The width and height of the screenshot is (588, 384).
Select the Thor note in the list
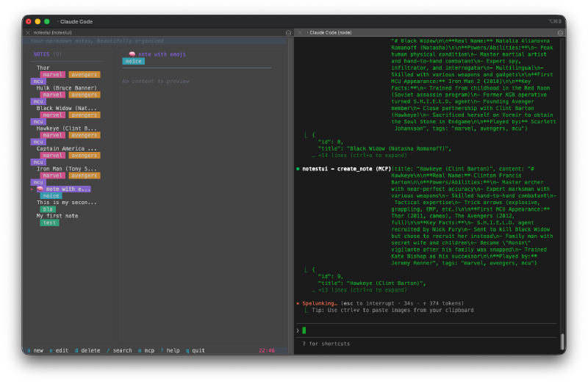point(43,68)
